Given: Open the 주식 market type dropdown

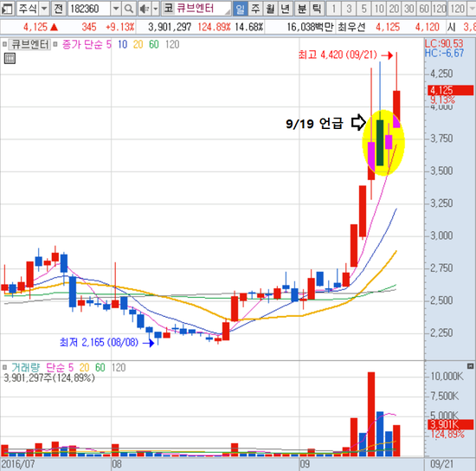Looking at the screenshot, I should click(44, 9).
